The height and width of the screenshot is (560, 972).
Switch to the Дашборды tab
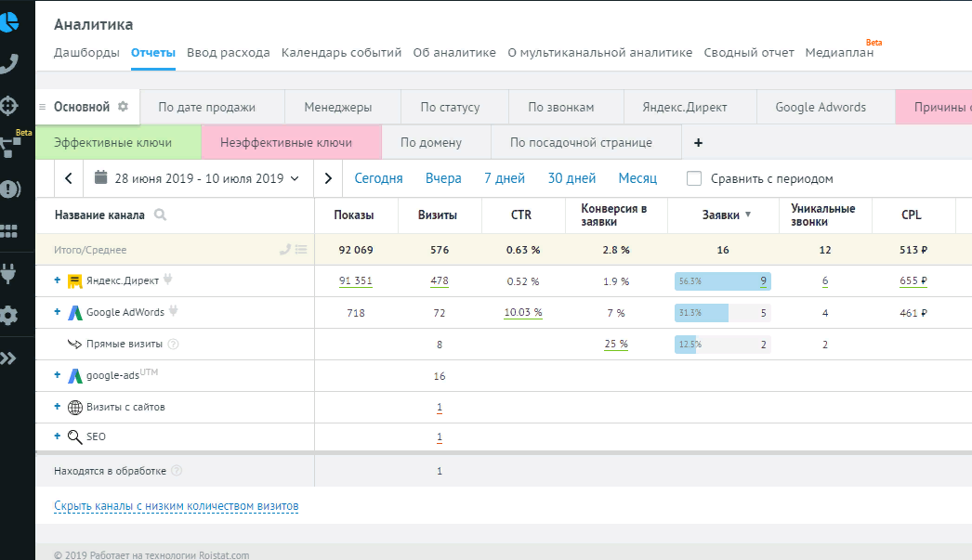tap(86, 53)
